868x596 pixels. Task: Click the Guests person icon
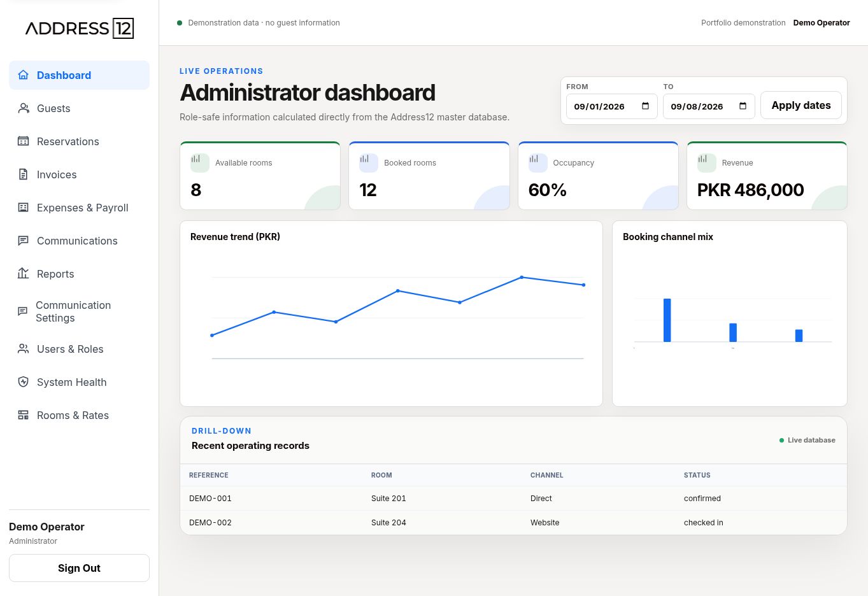tap(24, 108)
